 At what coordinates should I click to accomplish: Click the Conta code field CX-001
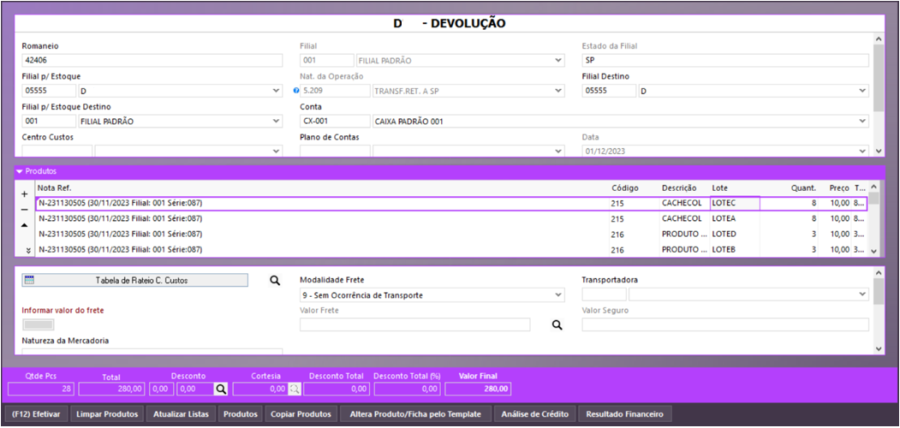tap(335, 121)
